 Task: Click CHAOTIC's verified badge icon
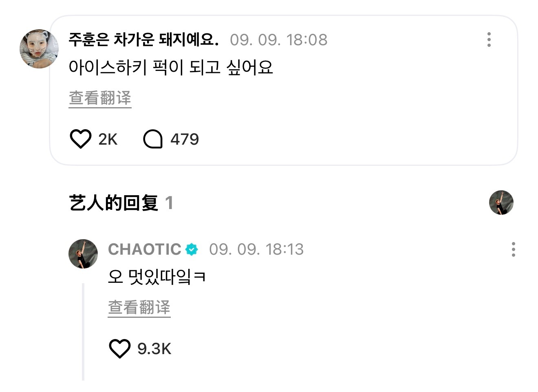point(192,249)
